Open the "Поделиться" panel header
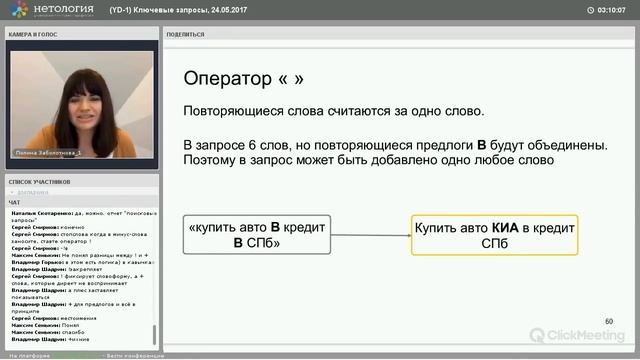Screen dimensions: 640x360 398,34
